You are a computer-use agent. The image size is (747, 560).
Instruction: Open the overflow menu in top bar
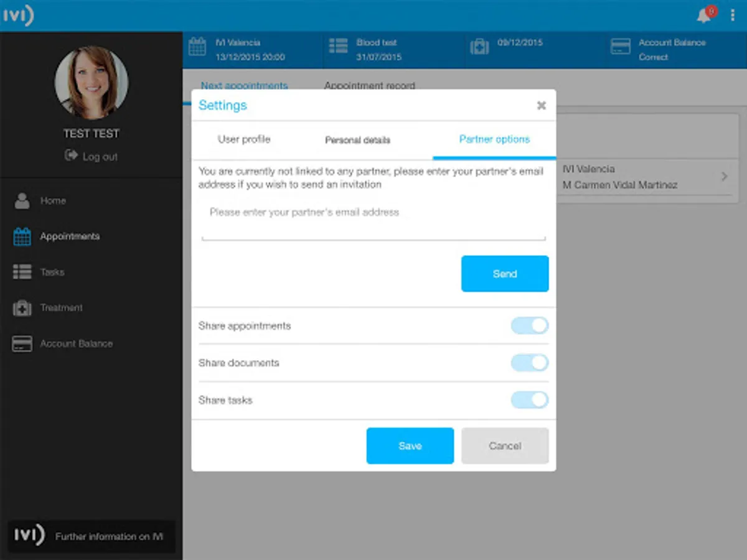733,15
